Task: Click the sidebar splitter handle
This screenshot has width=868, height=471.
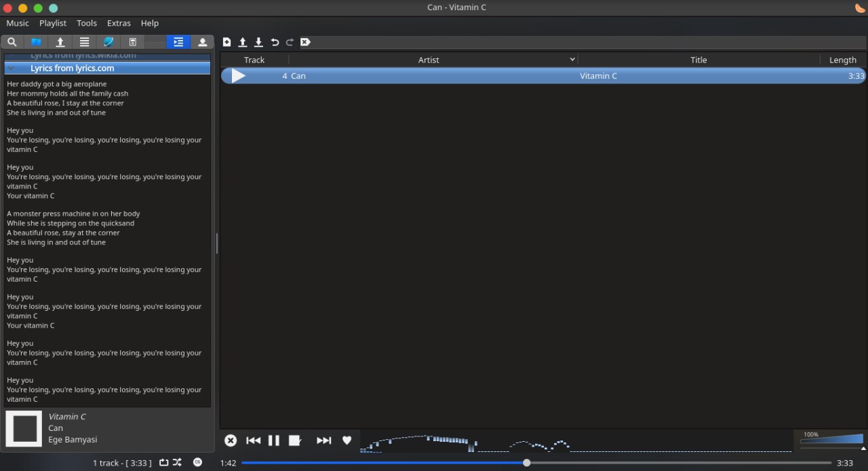Action: point(217,244)
